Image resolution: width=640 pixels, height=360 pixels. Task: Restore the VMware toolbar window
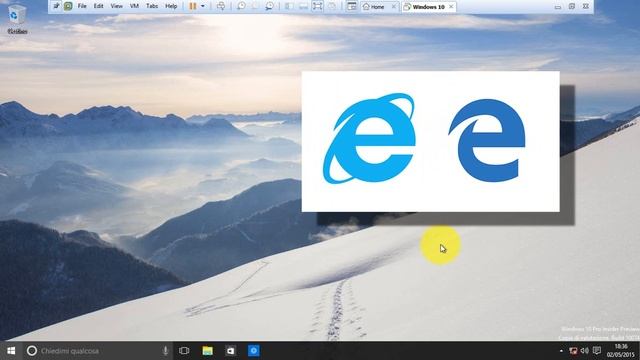point(572,7)
